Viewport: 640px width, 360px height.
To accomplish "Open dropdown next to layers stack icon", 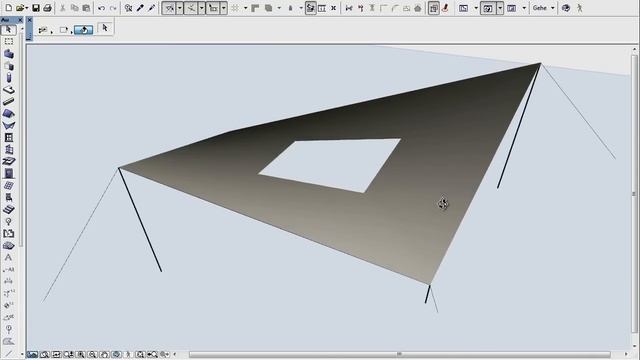I will 279,8.
